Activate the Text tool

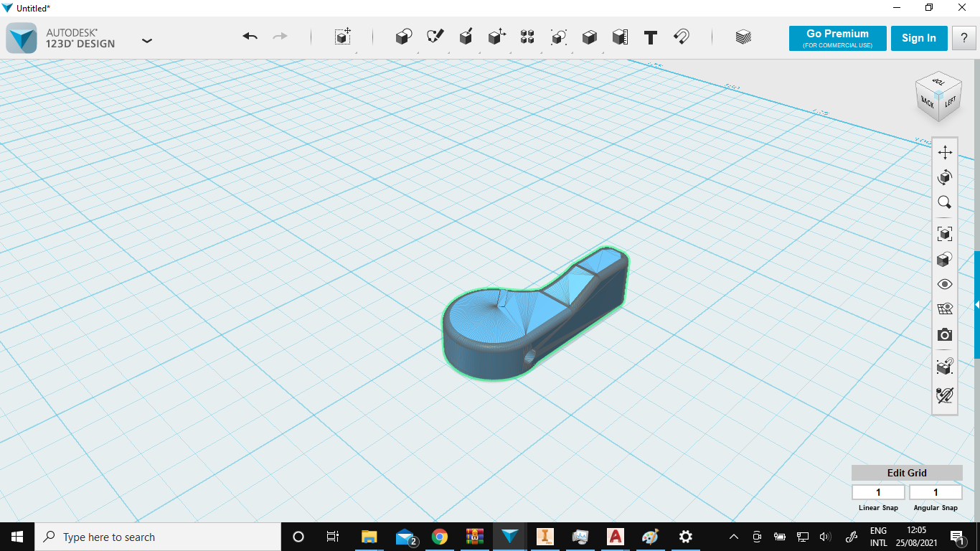click(x=651, y=37)
